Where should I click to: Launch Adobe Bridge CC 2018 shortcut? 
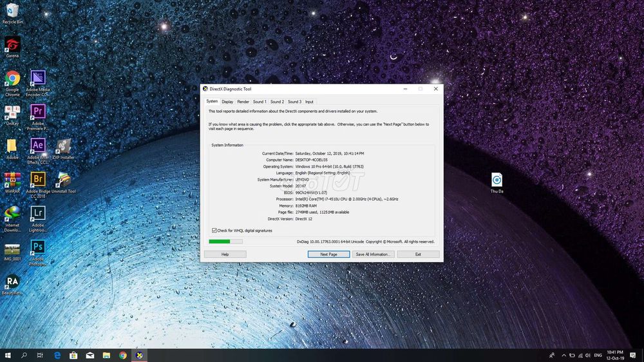pyautogui.click(x=38, y=185)
